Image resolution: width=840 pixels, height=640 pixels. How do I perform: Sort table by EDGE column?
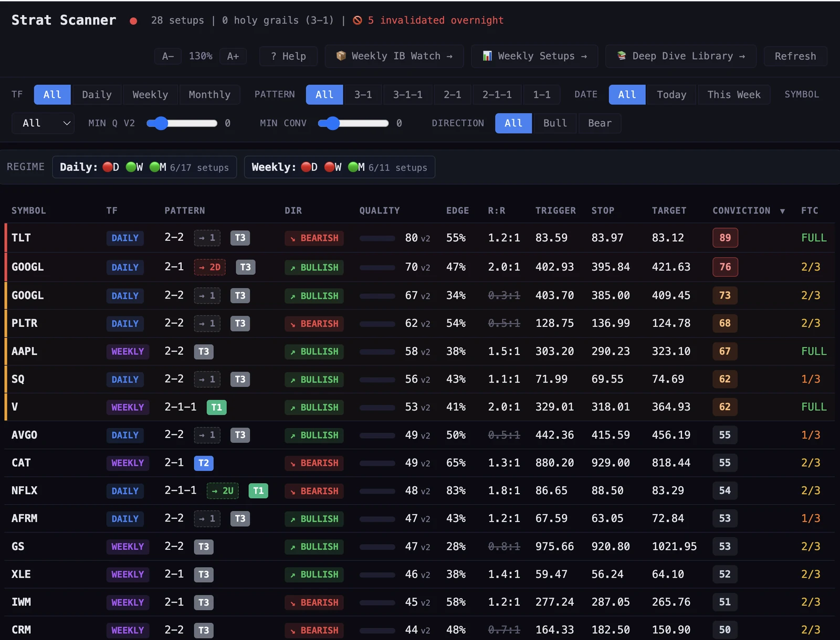tap(457, 210)
